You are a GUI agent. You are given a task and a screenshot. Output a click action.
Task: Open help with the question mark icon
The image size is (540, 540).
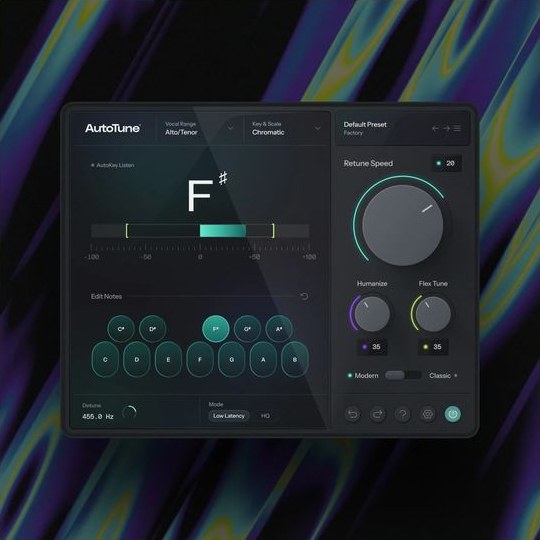403,414
